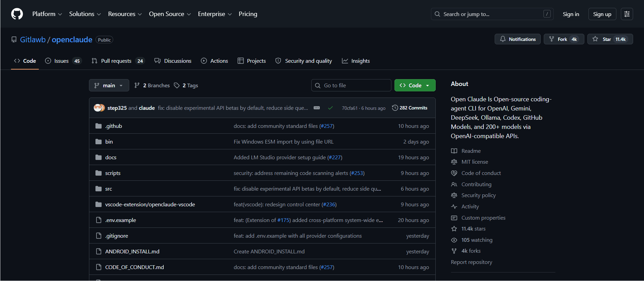Click the Sign in link
This screenshot has width=644, height=281.
(571, 14)
